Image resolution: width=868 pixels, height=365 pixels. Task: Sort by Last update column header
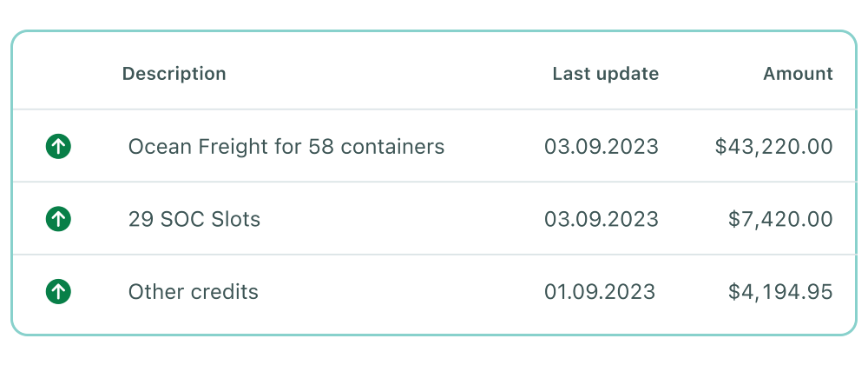click(x=606, y=74)
